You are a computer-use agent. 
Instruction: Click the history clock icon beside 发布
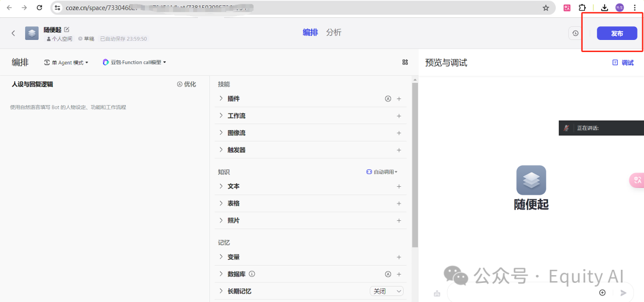coord(575,33)
